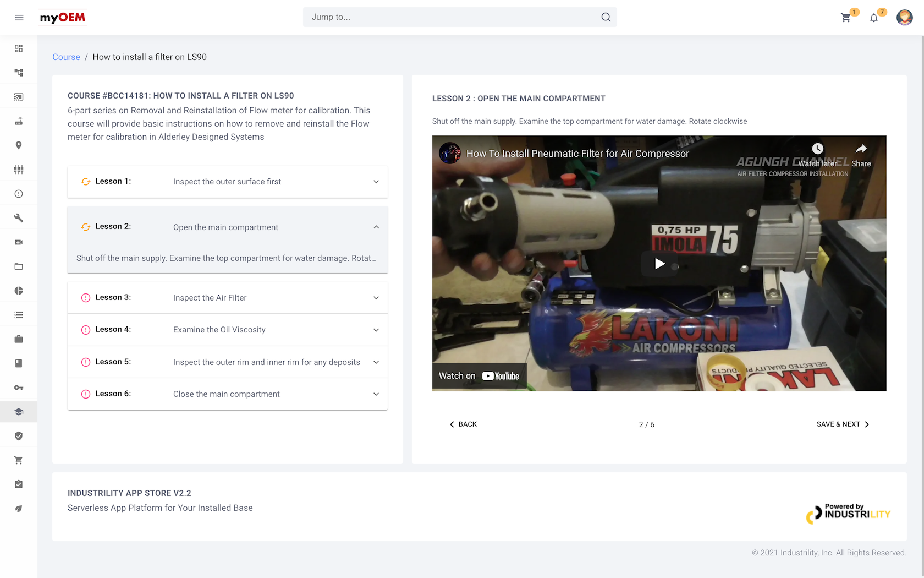
Task: Click Lesson 2 'Open the main compartment' title
Action: (226, 227)
